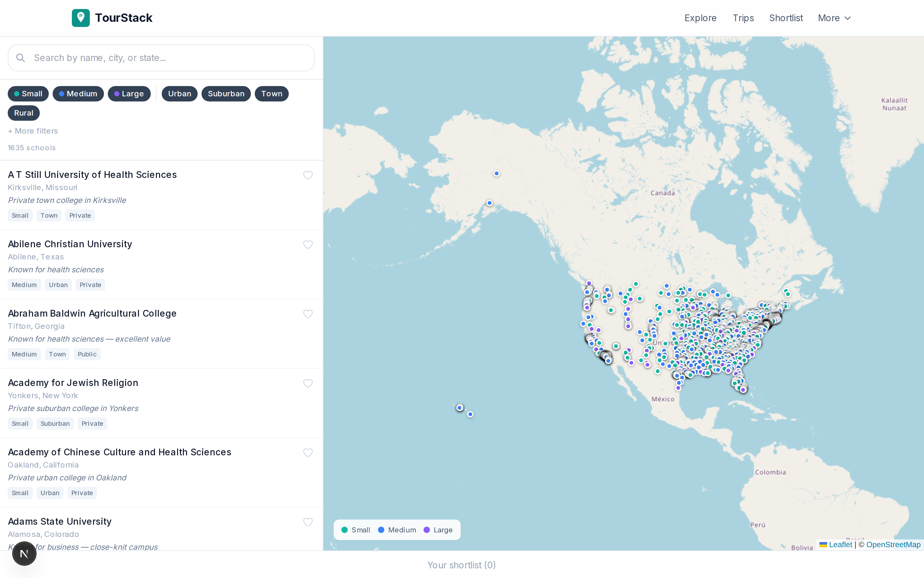Click the Small teal legend swatch

tap(344, 530)
